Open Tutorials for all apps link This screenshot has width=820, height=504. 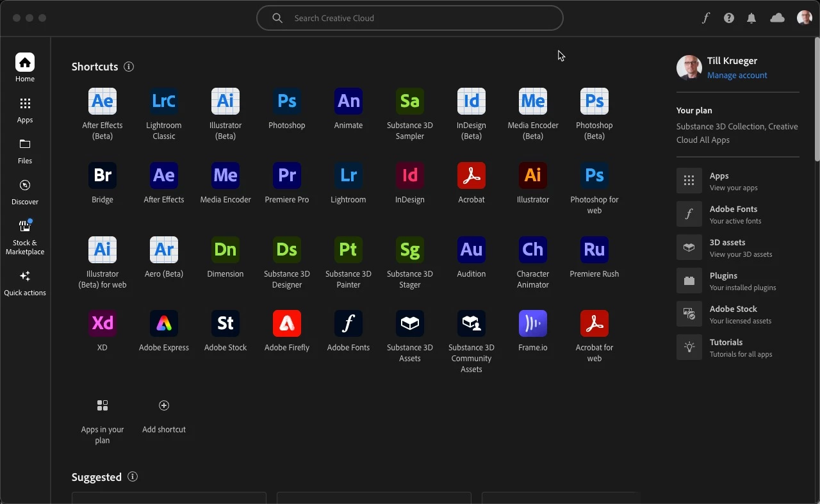point(738,348)
